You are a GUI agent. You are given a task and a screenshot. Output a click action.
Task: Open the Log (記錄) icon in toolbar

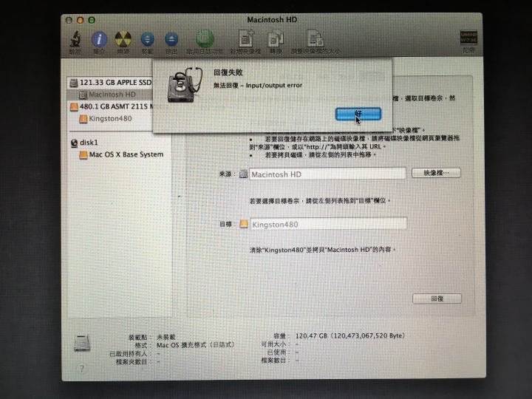(x=468, y=38)
